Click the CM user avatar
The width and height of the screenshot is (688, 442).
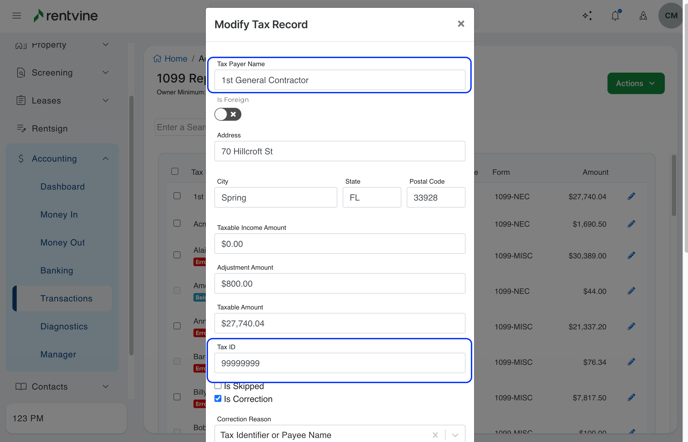tap(670, 16)
